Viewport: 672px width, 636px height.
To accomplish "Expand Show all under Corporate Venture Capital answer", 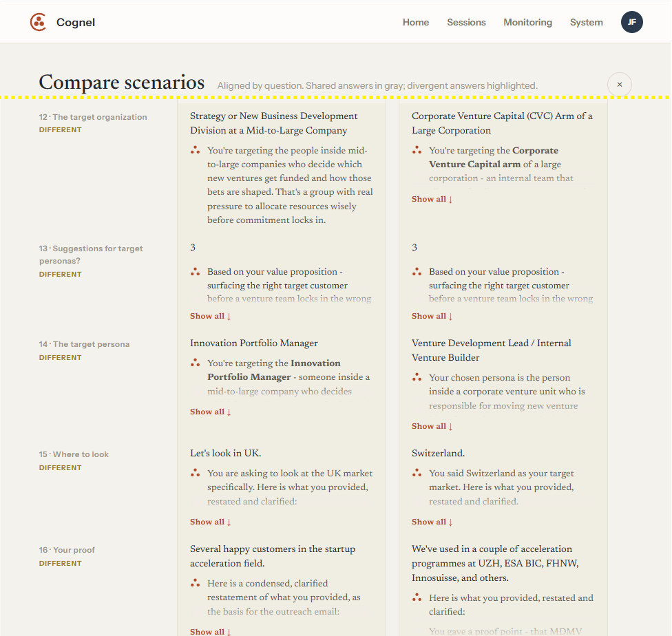I will 432,199.
